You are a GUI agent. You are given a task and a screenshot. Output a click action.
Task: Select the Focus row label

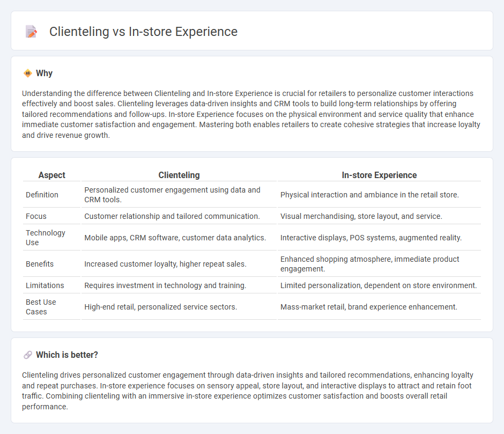click(36, 216)
